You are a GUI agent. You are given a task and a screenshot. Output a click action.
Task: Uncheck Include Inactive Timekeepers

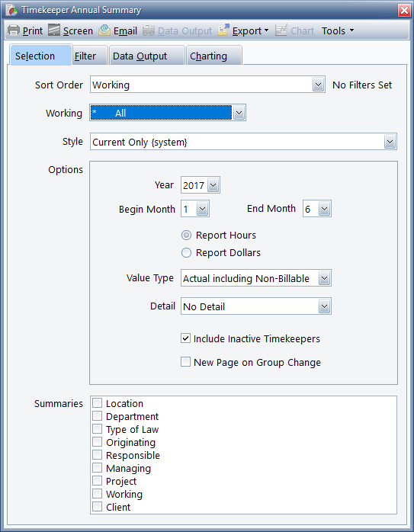(185, 338)
